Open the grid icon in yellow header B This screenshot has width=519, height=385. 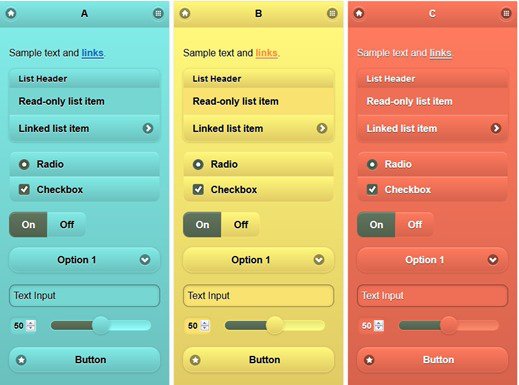click(332, 13)
